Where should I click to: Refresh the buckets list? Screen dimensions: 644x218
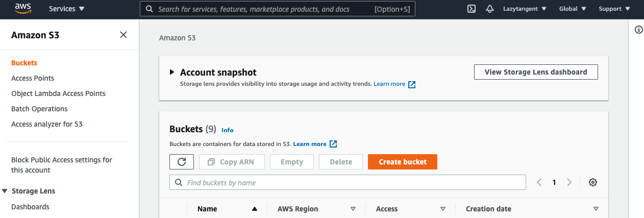pyautogui.click(x=182, y=162)
